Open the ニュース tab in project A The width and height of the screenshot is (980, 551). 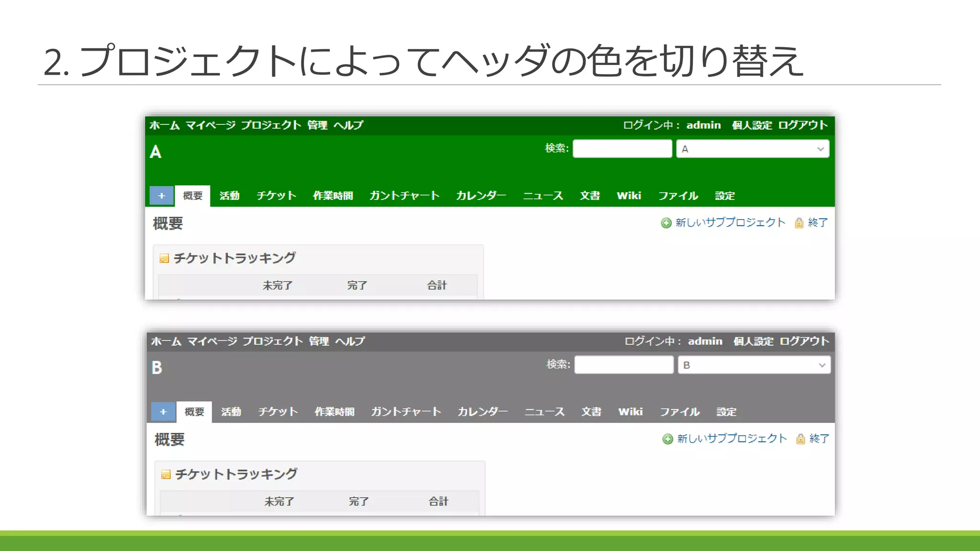[543, 196]
